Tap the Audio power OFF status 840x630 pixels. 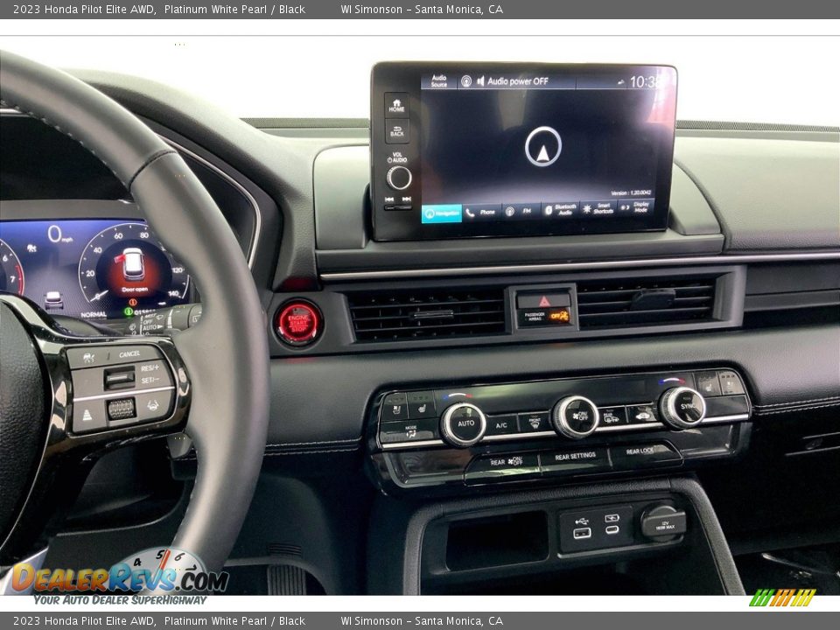pyautogui.click(x=517, y=81)
